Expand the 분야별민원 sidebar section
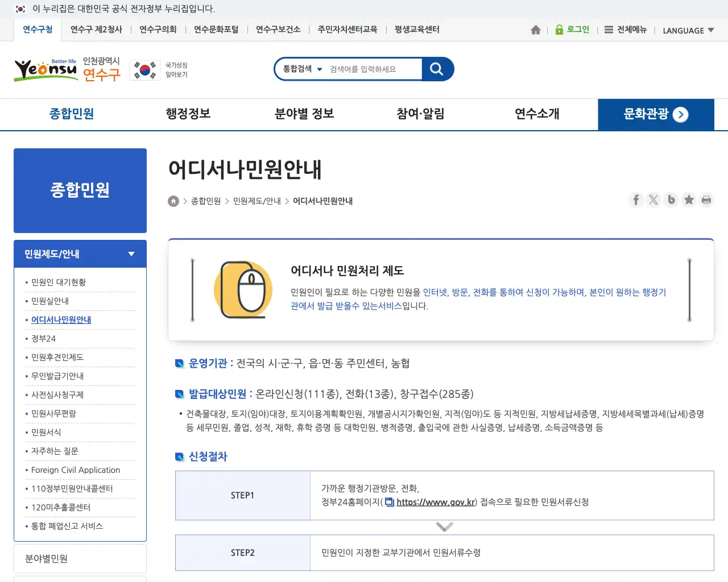This screenshot has height=582, width=728. (x=80, y=559)
